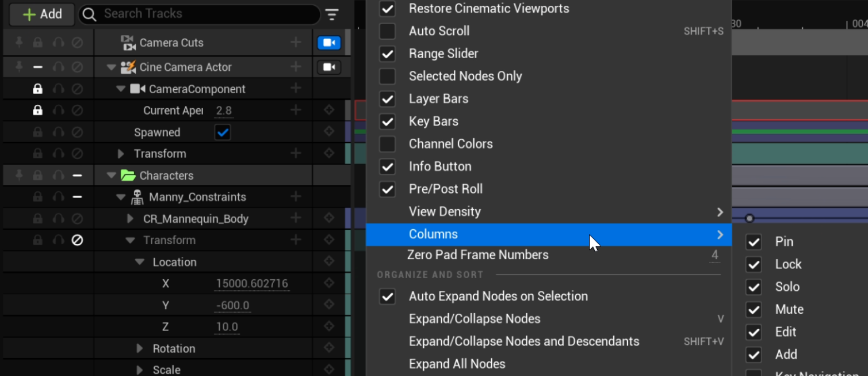Click the Zero Pad Frame Numbers value

pyautogui.click(x=714, y=255)
